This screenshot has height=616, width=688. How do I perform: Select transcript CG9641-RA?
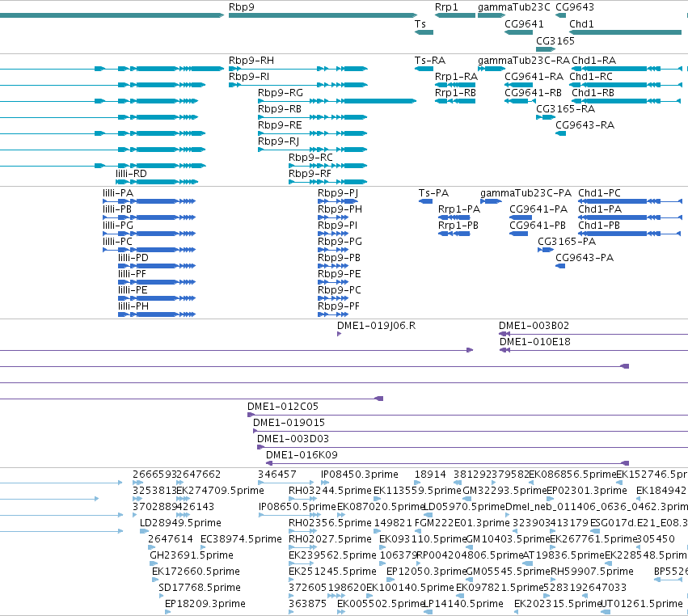coord(534,77)
